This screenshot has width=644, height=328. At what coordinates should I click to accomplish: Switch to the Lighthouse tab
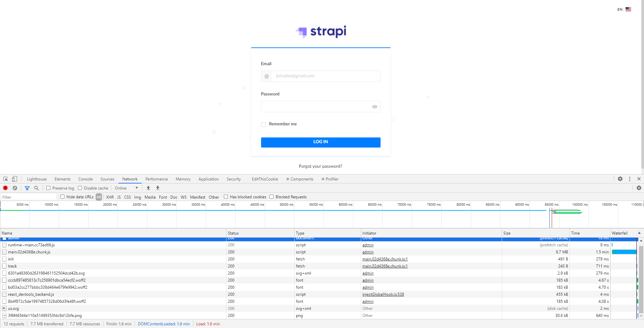(x=37, y=179)
